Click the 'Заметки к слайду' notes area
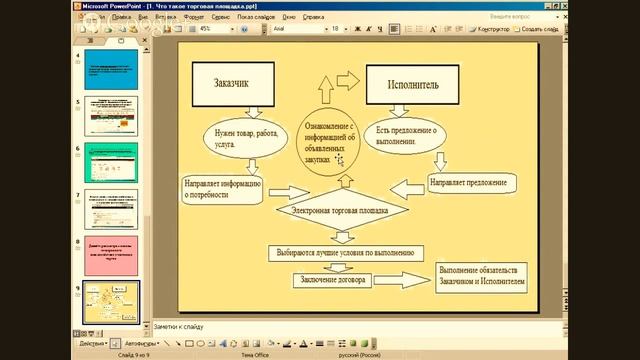 coord(358,327)
